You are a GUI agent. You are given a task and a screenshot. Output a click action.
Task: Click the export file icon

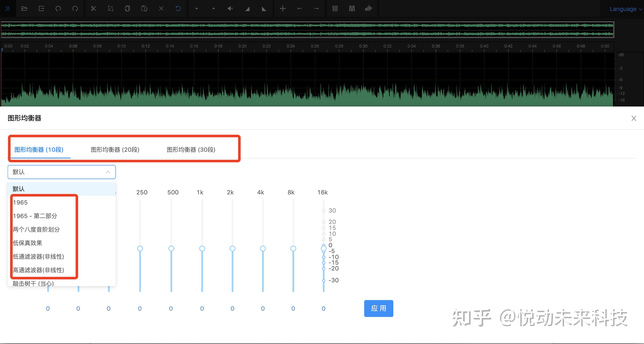[x=41, y=8]
